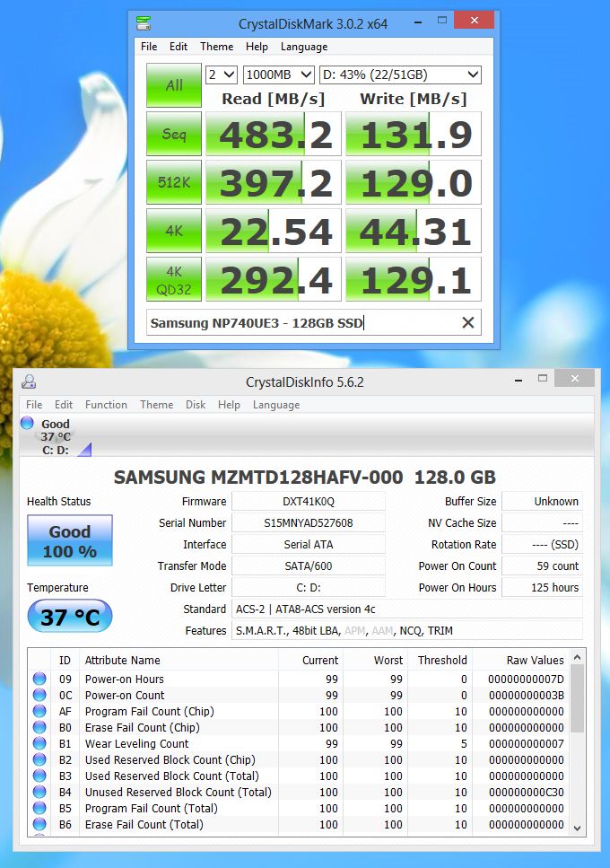
Task: Start the Seq sequential test
Action: coord(174,134)
